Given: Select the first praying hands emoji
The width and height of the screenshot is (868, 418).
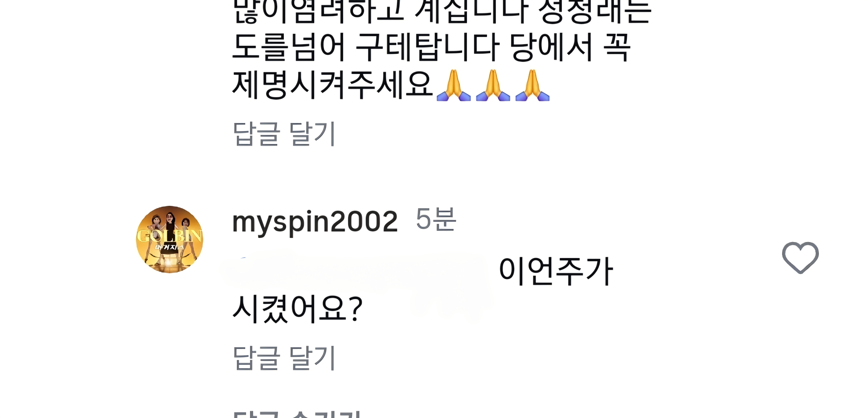Looking at the screenshot, I should [453, 85].
